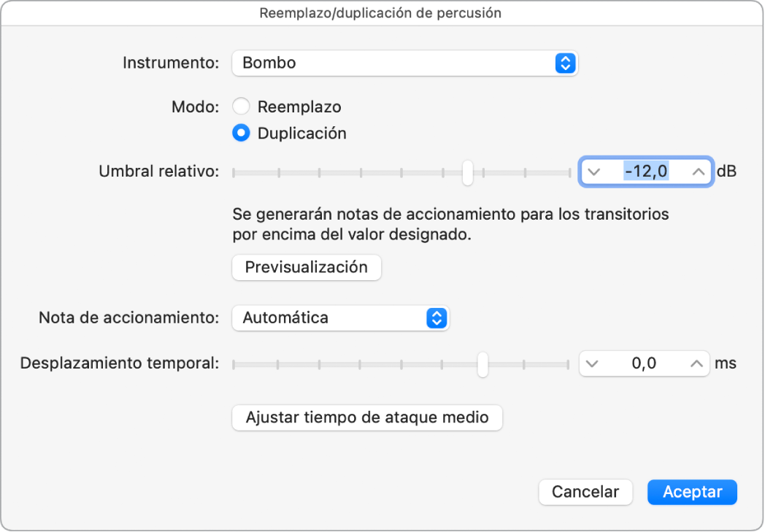Click the dialog title Reemplazo/duplicación de percusión
The image size is (765, 532).
click(382, 12)
